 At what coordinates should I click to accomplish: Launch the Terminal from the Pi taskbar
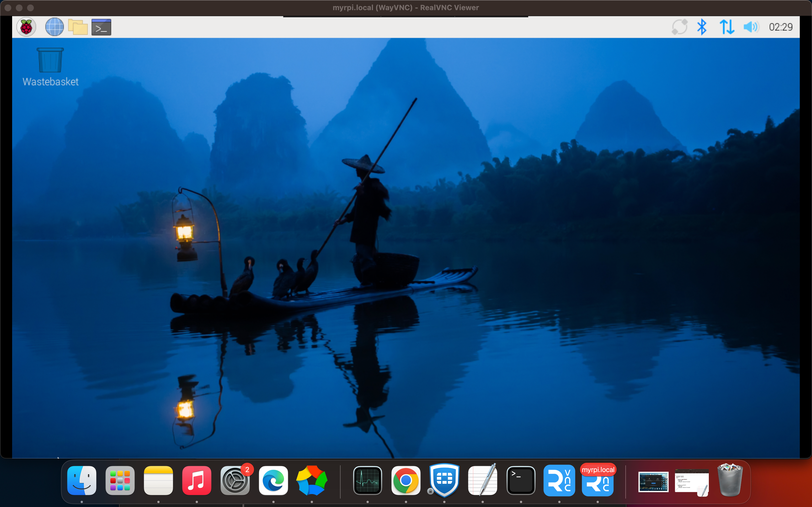coord(101,27)
